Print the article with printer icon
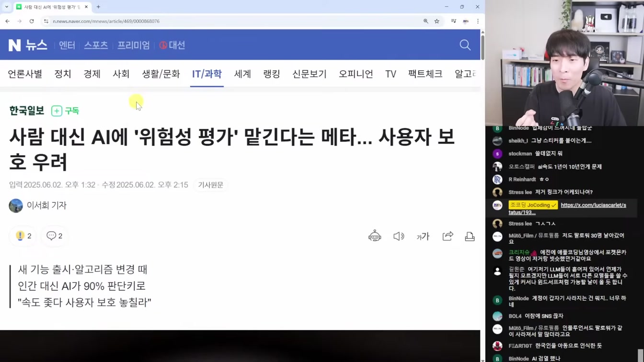 pyautogui.click(x=470, y=236)
